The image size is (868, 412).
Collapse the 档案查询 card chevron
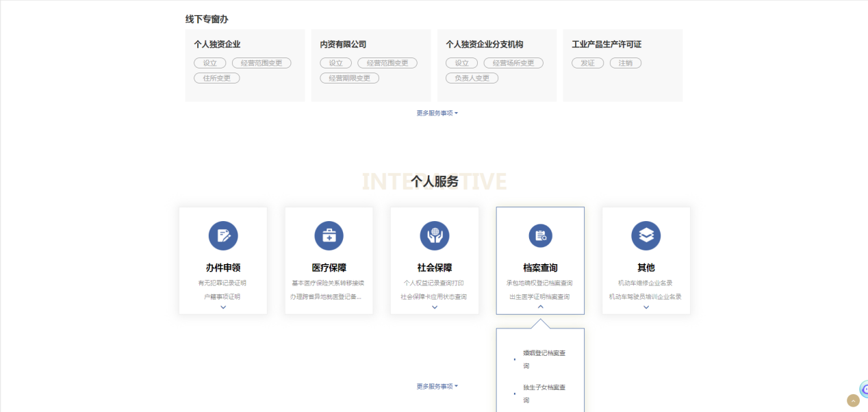pos(540,307)
